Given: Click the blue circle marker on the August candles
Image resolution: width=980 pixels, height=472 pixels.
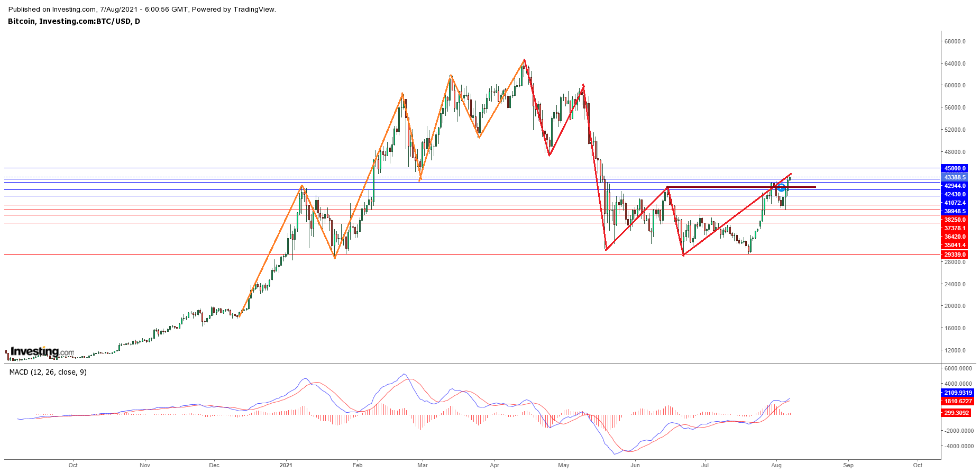Looking at the screenshot, I should click(x=781, y=187).
